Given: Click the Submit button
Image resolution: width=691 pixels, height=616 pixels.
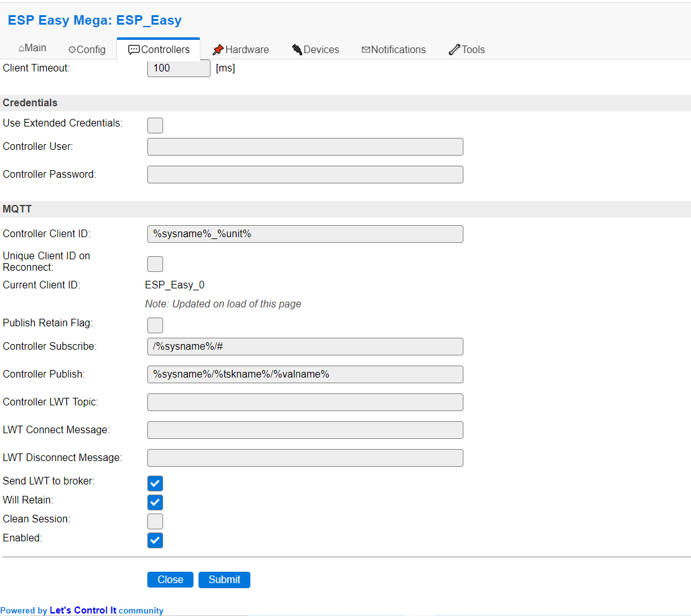Looking at the screenshot, I should (x=224, y=580).
